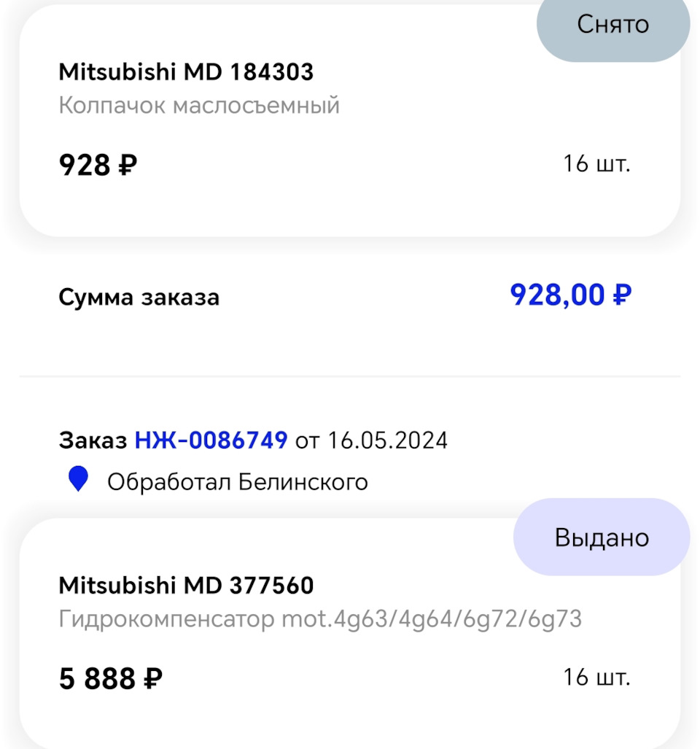Click 16 шт. quantity of the Гидрокомпенсатор item
Viewport: 700px width, 749px height.
coord(596,677)
